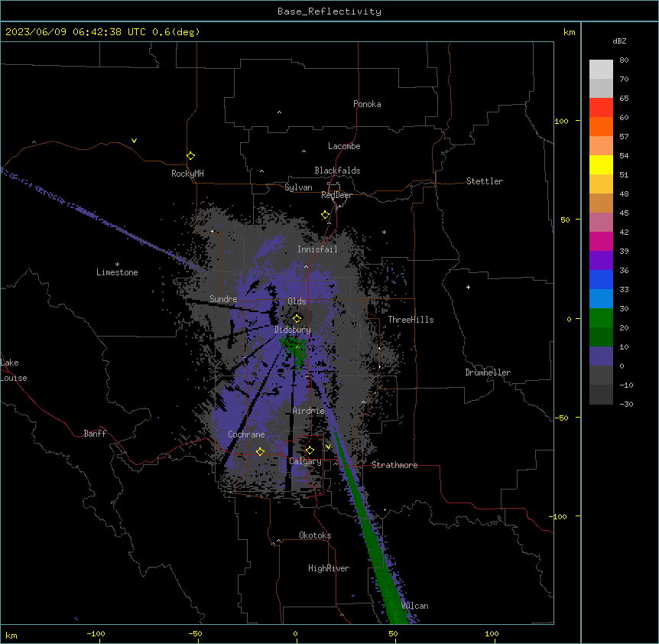Click the Cochrane label
659x644 pixels.
pos(246,434)
